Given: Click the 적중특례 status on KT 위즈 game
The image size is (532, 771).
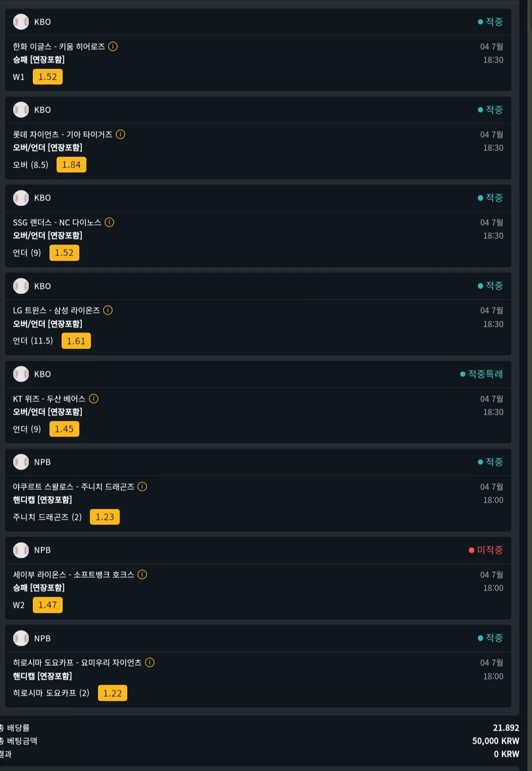Looking at the screenshot, I should pos(481,374).
